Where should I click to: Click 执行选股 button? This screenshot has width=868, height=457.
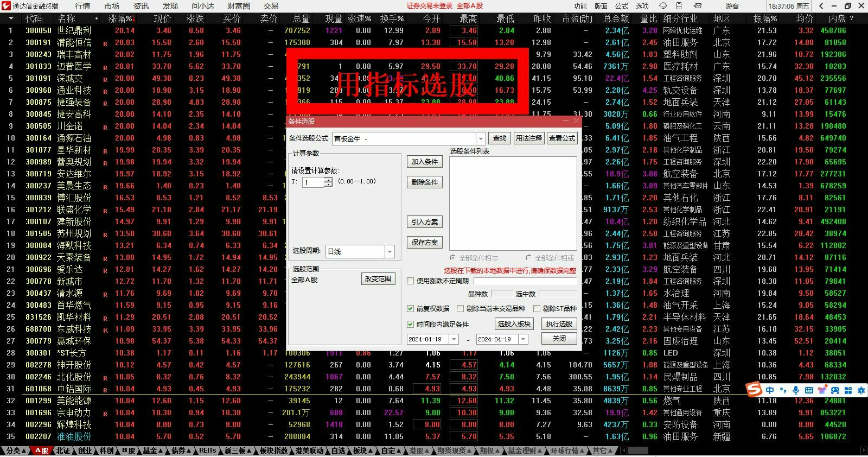559,324
